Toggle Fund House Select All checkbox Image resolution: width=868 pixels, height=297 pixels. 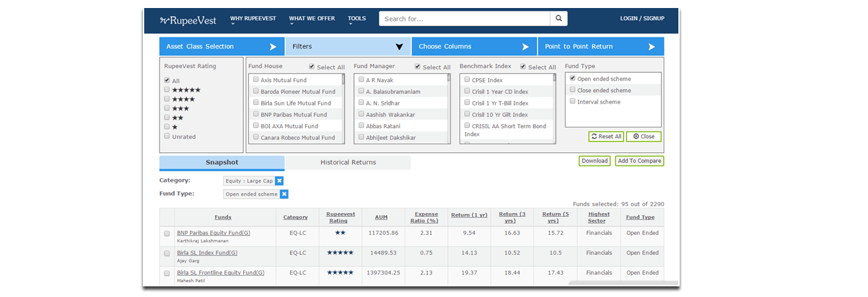click(x=312, y=67)
